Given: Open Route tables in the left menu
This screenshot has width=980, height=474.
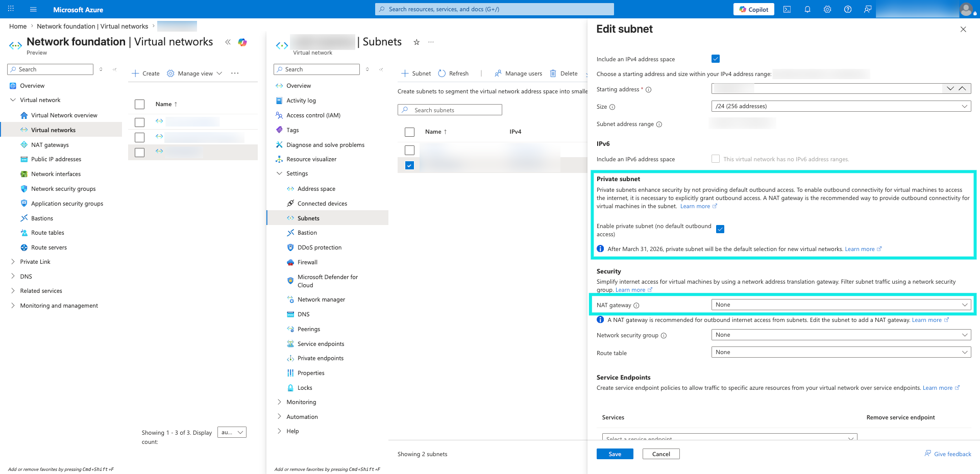Looking at the screenshot, I should 48,233.
